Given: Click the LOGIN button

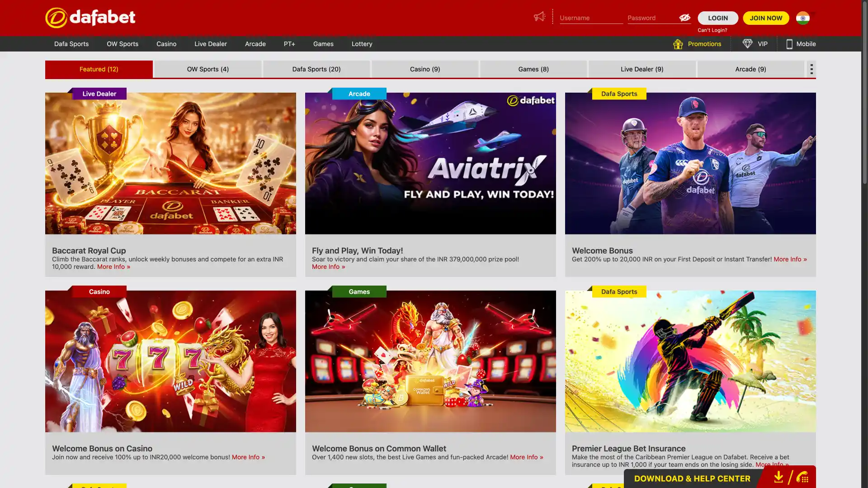Looking at the screenshot, I should 718,18.
